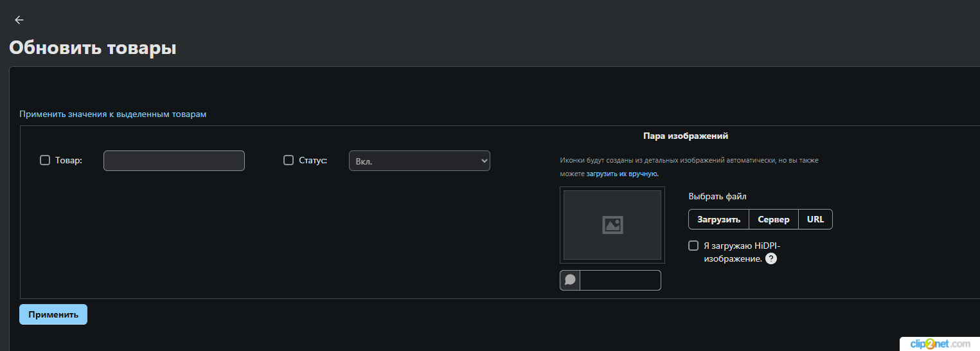
Task: Pick the URL file source option
Action: point(815,219)
